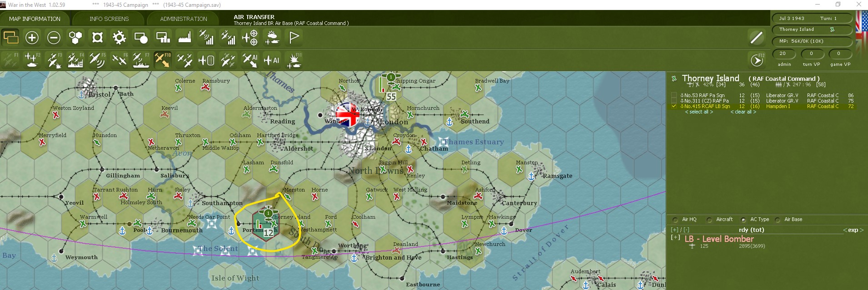This screenshot has width=868, height=290.
Task: Select the Air Base radio button
Action: coord(778,220)
